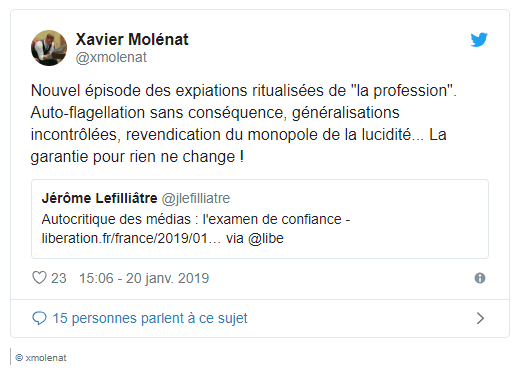Open the liberation.fr/france/2019/01 link
Screen dimensions: 531x376
pos(131,238)
